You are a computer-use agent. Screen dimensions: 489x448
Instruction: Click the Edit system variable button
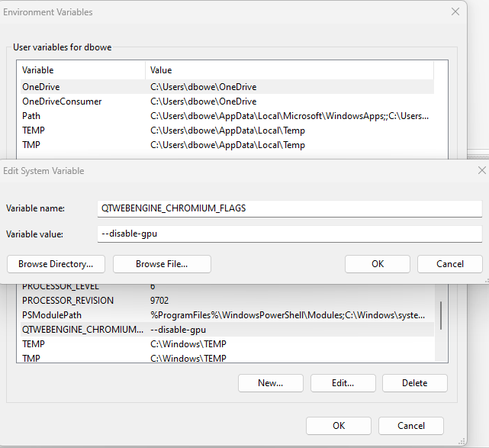(x=343, y=383)
